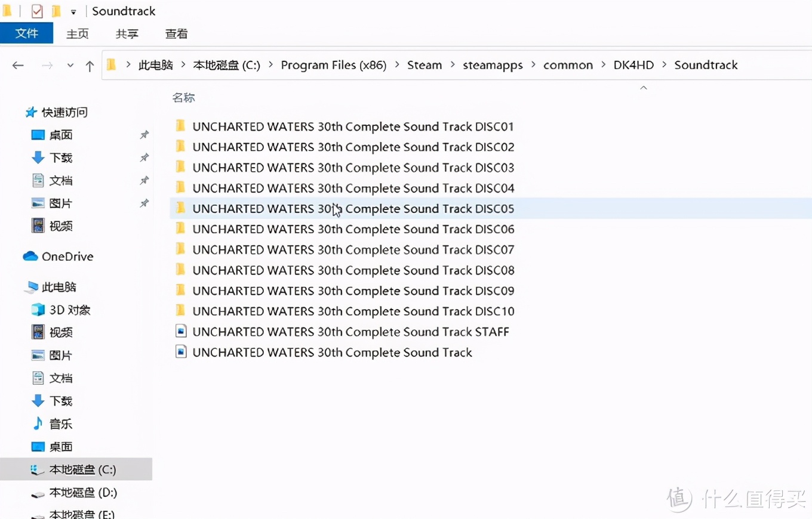Click the Forward navigation arrow
Viewport: 812px width, 519px height.
tap(47, 66)
